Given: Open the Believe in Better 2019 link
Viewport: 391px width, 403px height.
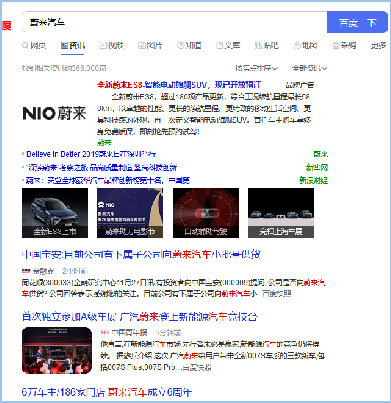Looking at the screenshot, I should point(91,154).
